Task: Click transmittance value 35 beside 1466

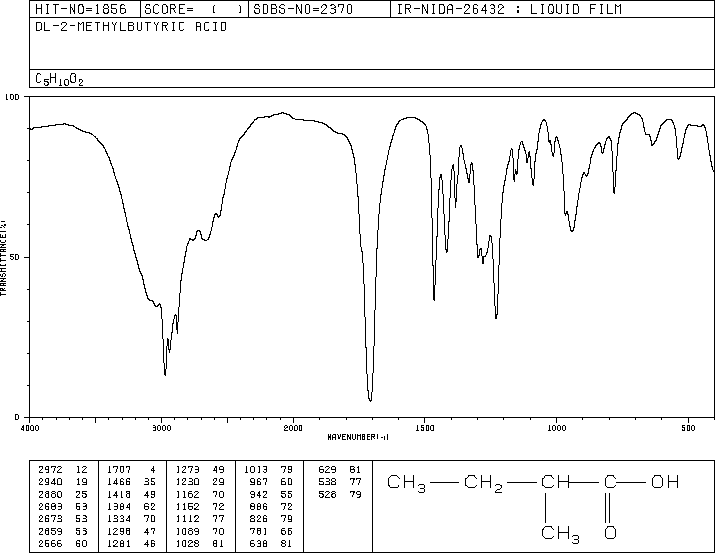Action: coord(150,482)
